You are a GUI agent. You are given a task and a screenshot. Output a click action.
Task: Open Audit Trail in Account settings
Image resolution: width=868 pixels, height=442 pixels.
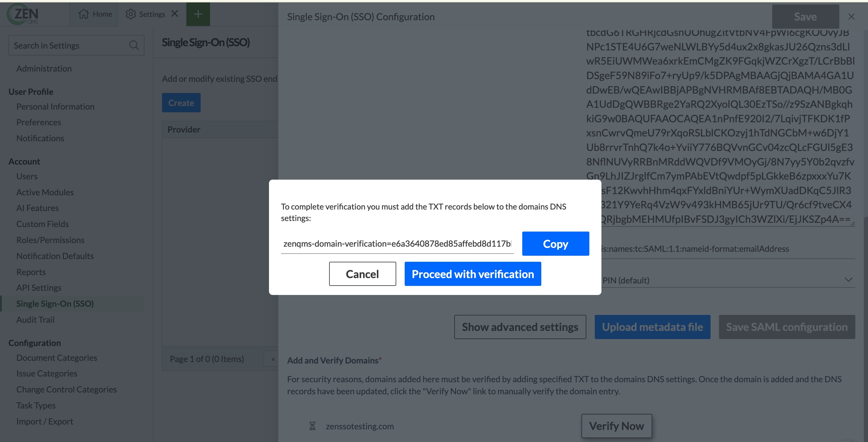[x=35, y=319]
